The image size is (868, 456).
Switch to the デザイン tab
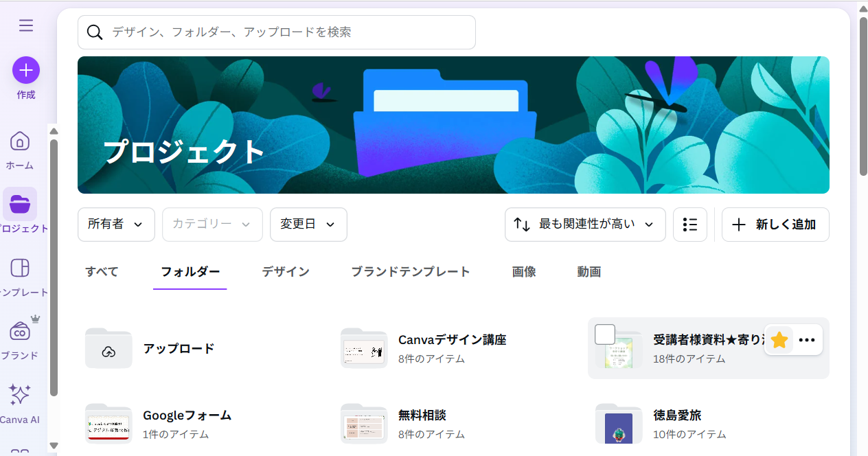286,272
